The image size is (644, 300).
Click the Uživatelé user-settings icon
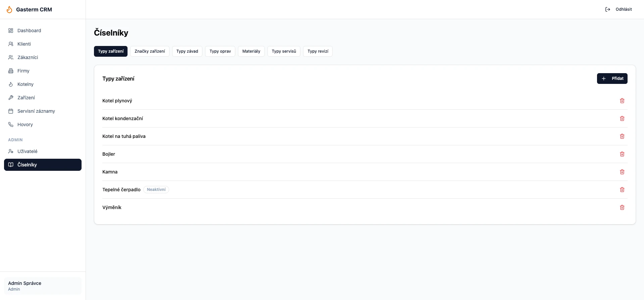(11, 151)
